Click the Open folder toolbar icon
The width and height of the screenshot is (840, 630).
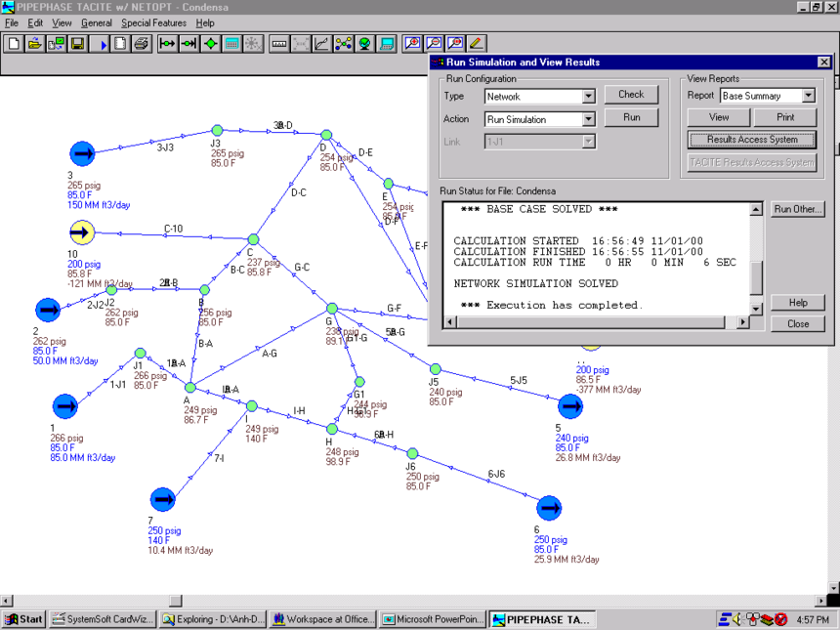point(34,44)
